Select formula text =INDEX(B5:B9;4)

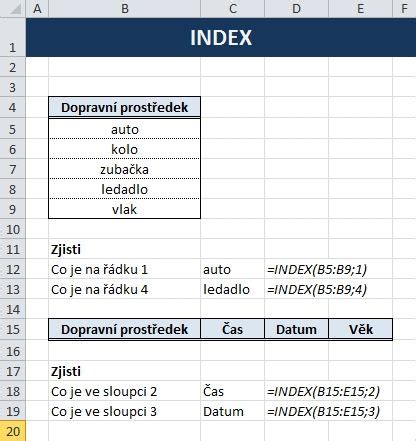click(317, 289)
